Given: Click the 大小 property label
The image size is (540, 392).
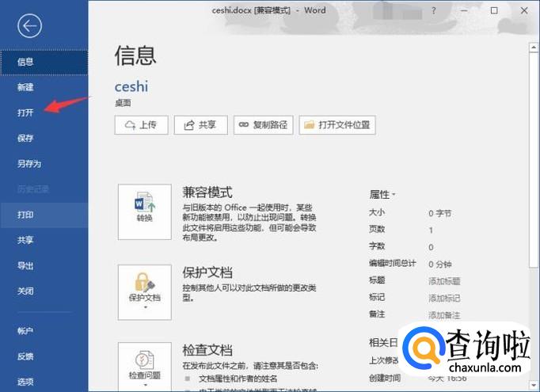Looking at the screenshot, I should point(377,212).
